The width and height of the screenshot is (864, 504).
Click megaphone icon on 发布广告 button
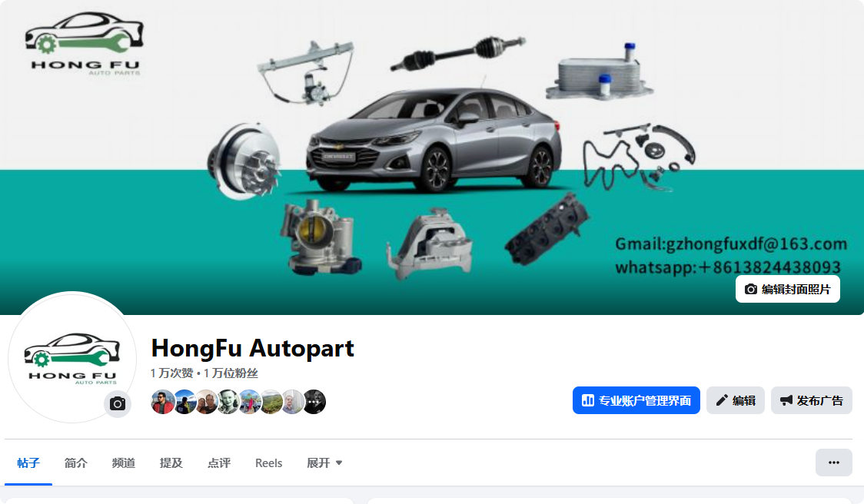click(x=786, y=400)
